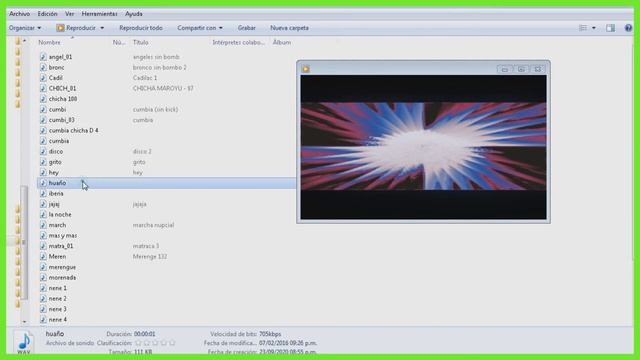Click the media player title icon
This screenshot has width=640, height=360.
click(306, 69)
